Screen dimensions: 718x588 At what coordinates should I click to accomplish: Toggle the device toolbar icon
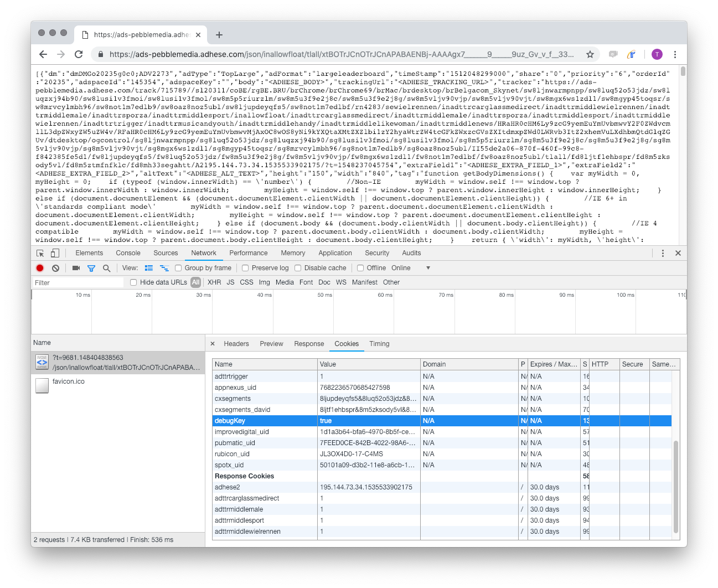(x=55, y=253)
